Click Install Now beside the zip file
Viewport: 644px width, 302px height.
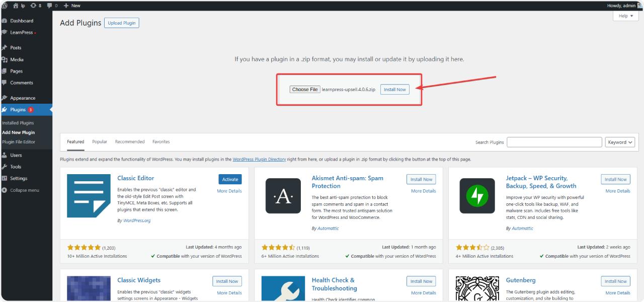pyautogui.click(x=394, y=90)
